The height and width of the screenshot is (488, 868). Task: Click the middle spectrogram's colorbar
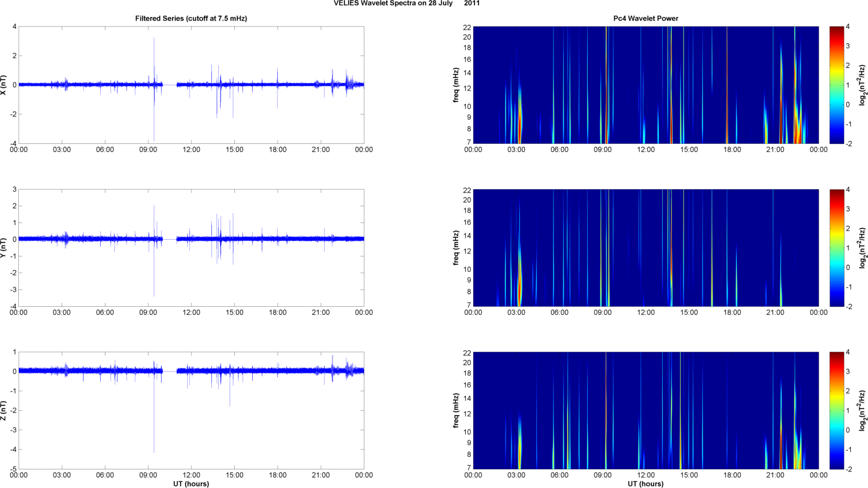point(836,248)
